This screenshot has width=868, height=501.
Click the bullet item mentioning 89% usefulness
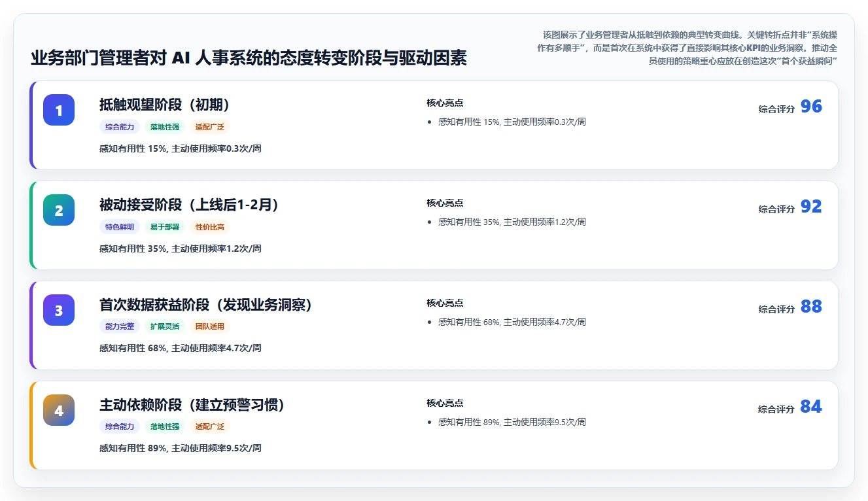tap(512, 423)
